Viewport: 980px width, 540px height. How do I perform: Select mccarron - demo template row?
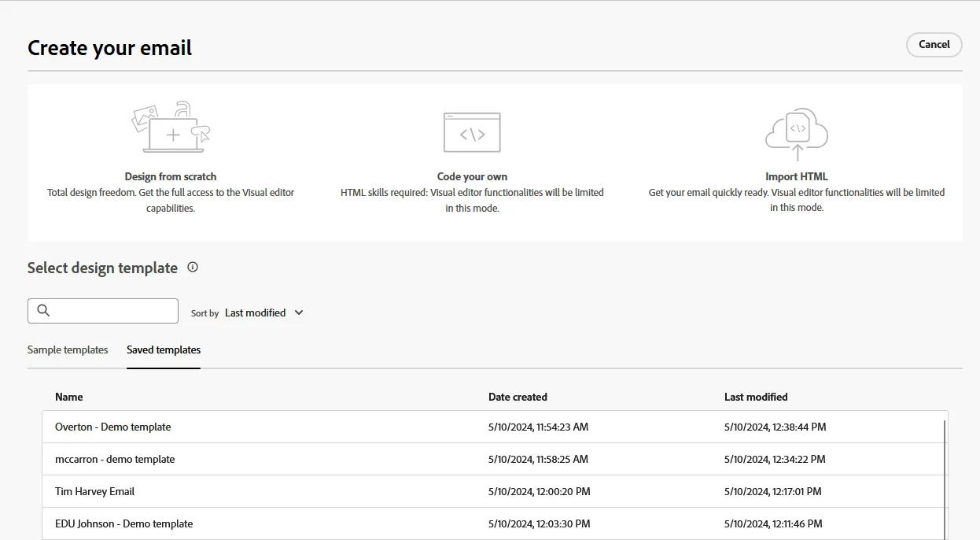(495, 459)
